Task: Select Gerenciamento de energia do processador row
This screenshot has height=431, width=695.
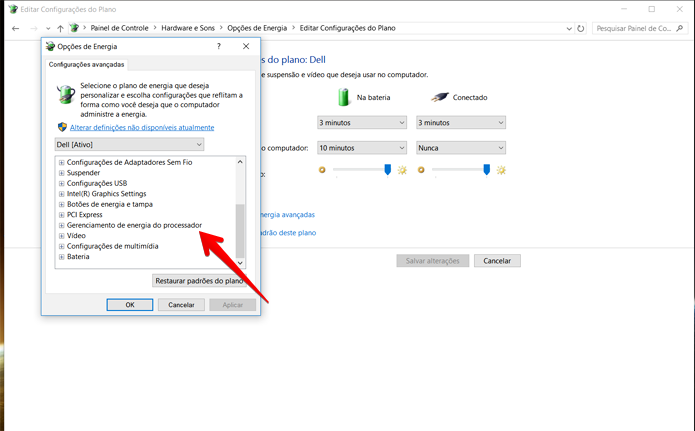Action: coord(134,225)
